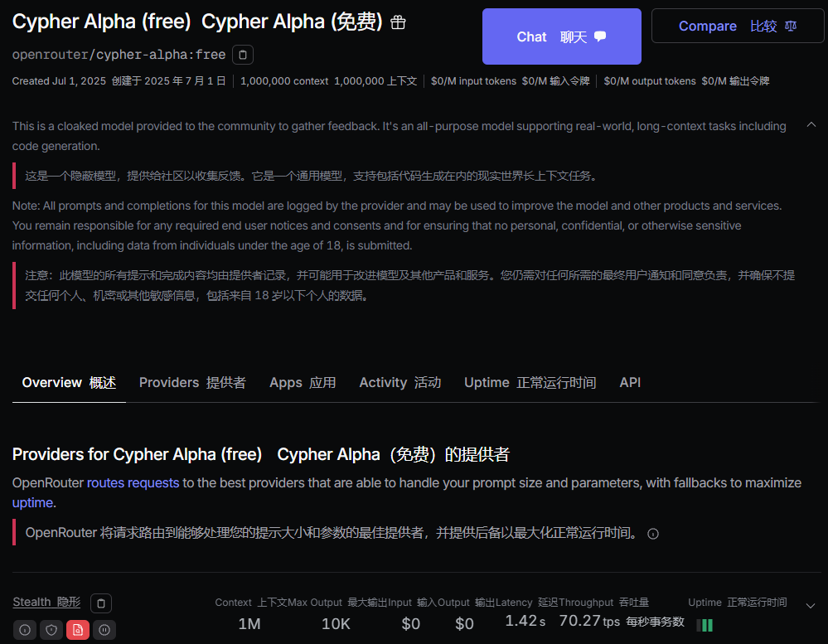This screenshot has height=644, width=828.
Task: Click the info icon after the Chinese routing text
Action: click(653, 534)
